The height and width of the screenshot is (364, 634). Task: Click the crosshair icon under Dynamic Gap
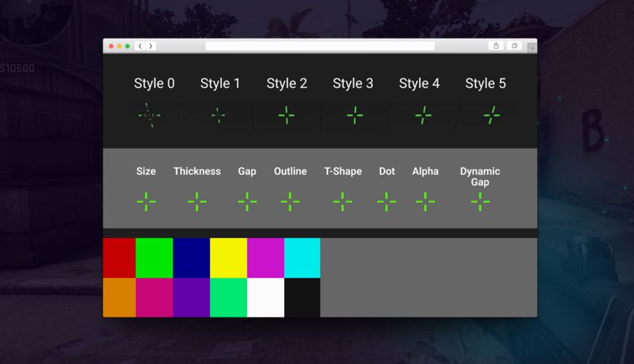pyautogui.click(x=480, y=202)
